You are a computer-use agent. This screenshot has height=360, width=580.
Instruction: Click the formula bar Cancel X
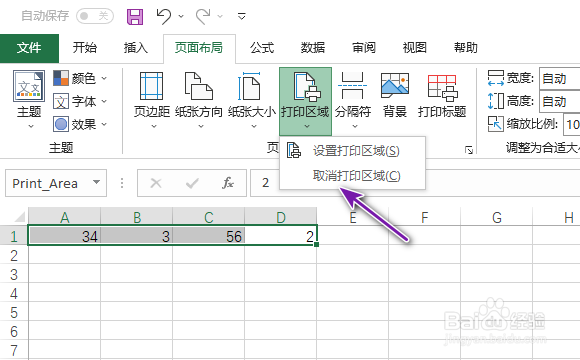click(156, 183)
